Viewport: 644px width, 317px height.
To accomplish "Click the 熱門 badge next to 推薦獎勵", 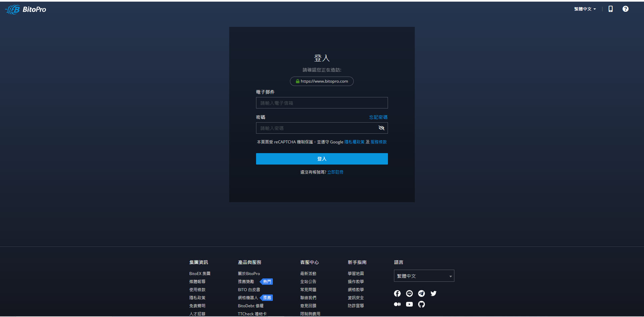I will (266, 282).
